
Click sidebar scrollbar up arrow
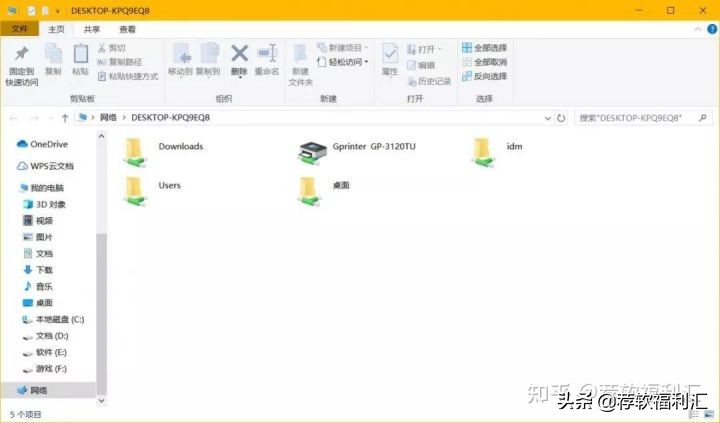click(101, 136)
